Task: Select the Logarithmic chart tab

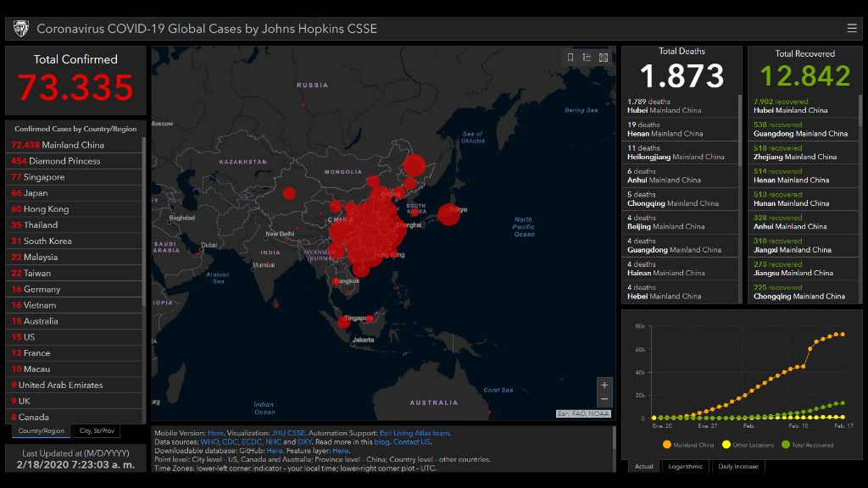Action: [x=685, y=466]
